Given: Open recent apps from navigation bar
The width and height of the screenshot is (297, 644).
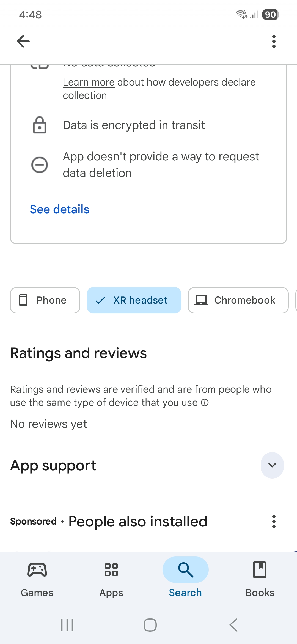Looking at the screenshot, I should coord(67,625).
